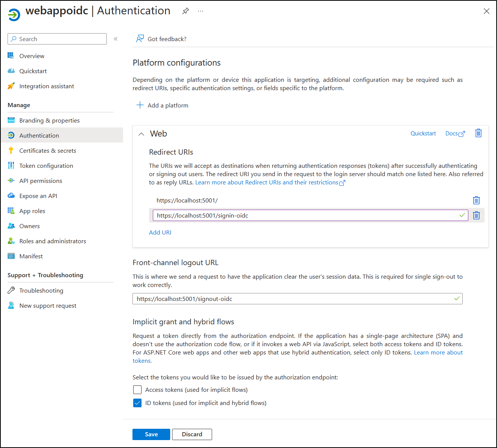This screenshot has width=497, height=448.
Task: Remove the https://localhost:5001/ redirect URI
Action: [476, 200]
